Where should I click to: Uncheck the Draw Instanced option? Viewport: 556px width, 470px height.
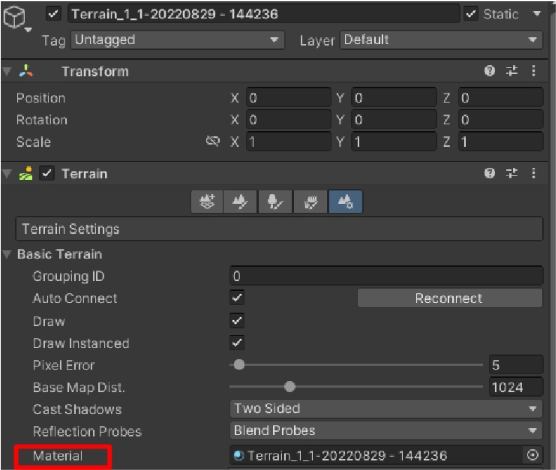pos(237,343)
